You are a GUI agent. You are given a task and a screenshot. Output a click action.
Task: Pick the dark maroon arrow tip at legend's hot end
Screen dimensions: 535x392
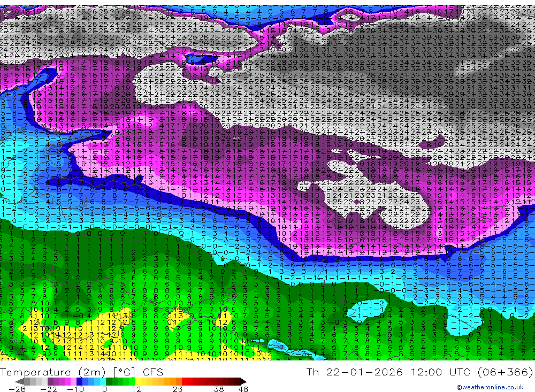[x=243, y=381]
